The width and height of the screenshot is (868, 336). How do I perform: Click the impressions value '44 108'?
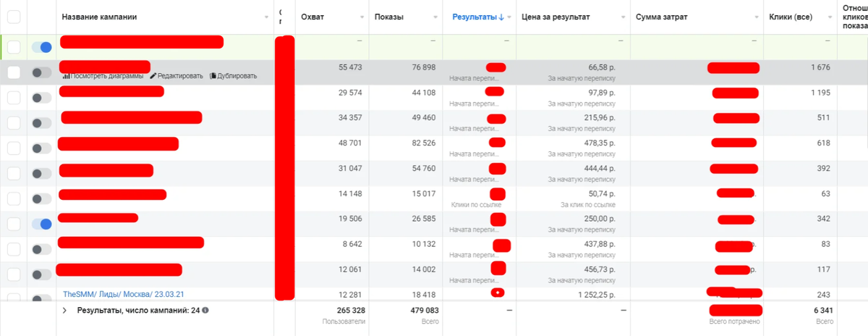[424, 93]
